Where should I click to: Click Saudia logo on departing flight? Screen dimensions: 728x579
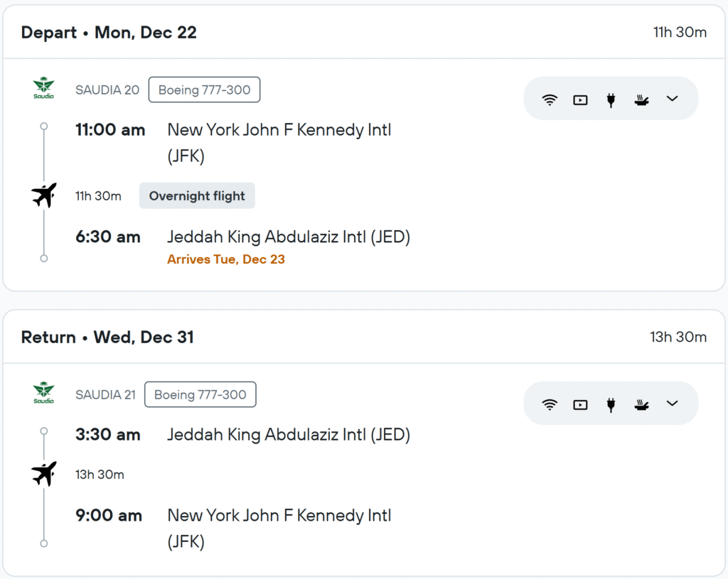pyautogui.click(x=43, y=90)
